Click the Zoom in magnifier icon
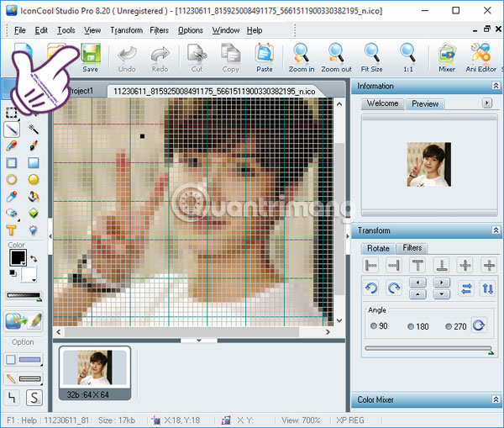Viewport: 504px width, 428px height. (x=302, y=58)
